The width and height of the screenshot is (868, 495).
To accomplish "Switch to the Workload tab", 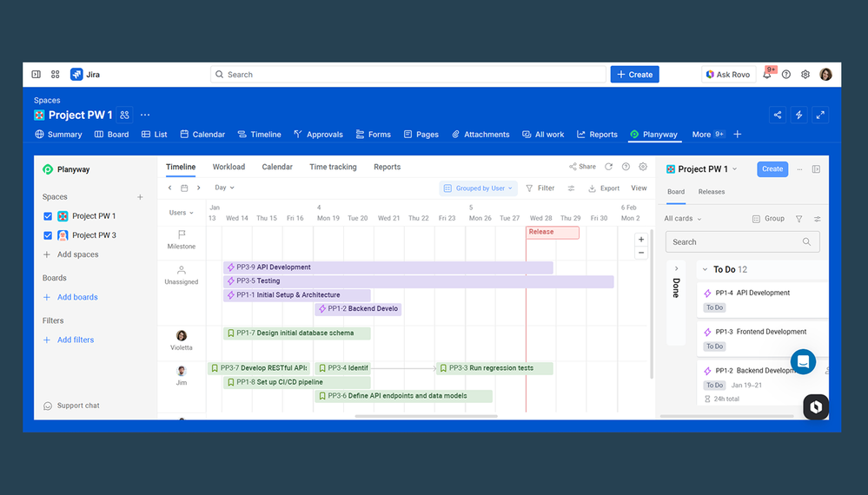I will [x=229, y=167].
